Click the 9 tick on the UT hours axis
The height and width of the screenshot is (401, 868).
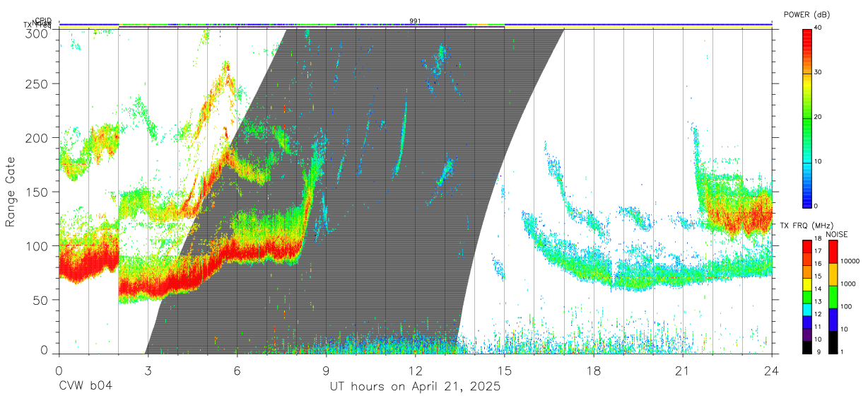coord(326,369)
